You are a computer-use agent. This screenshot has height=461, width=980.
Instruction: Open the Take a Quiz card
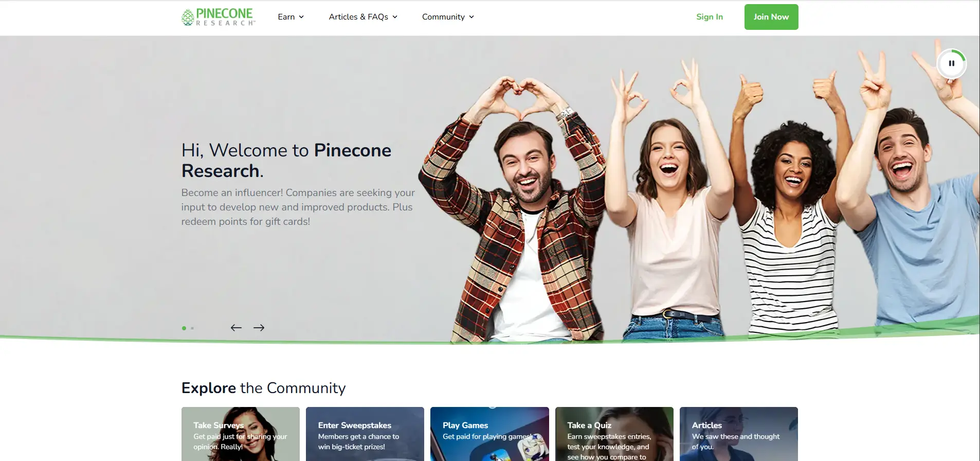[x=614, y=434]
